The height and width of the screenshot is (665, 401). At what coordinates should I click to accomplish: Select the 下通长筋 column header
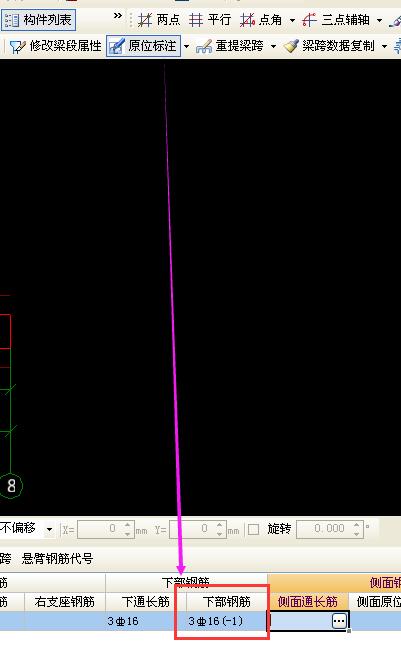(145, 602)
